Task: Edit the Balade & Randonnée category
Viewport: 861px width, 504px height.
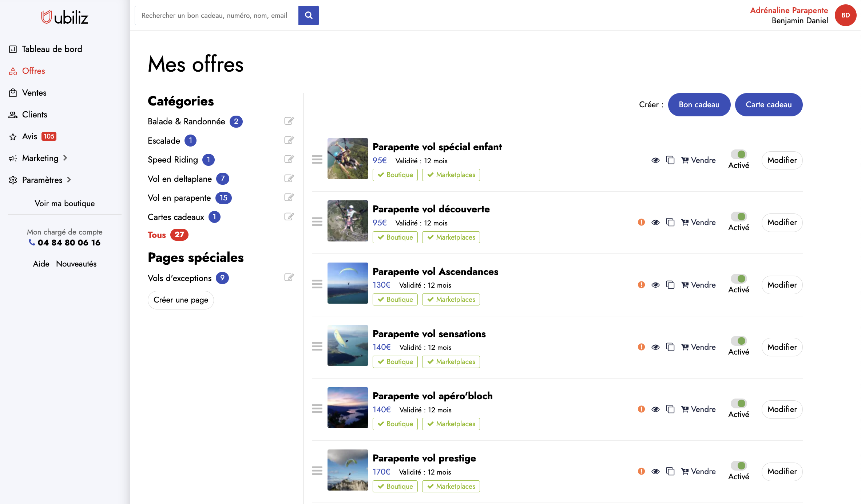Action: [x=289, y=121]
